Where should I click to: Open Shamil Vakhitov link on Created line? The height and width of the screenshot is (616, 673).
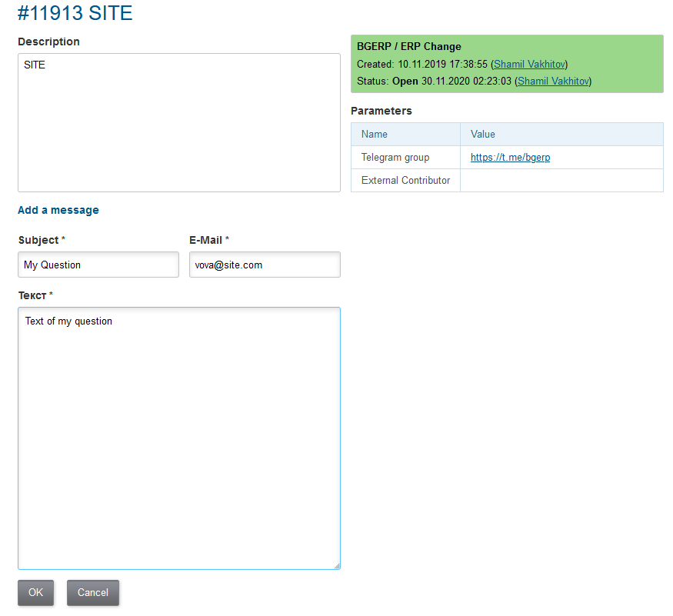[530, 64]
